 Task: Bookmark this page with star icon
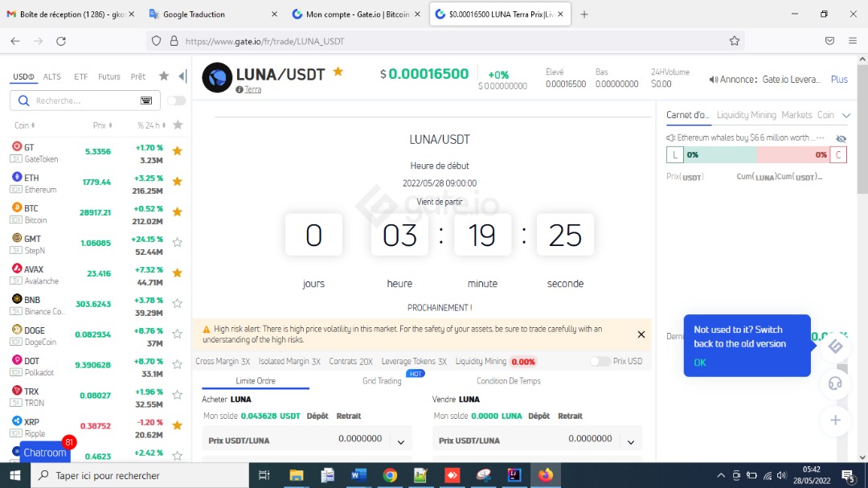(x=735, y=41)
